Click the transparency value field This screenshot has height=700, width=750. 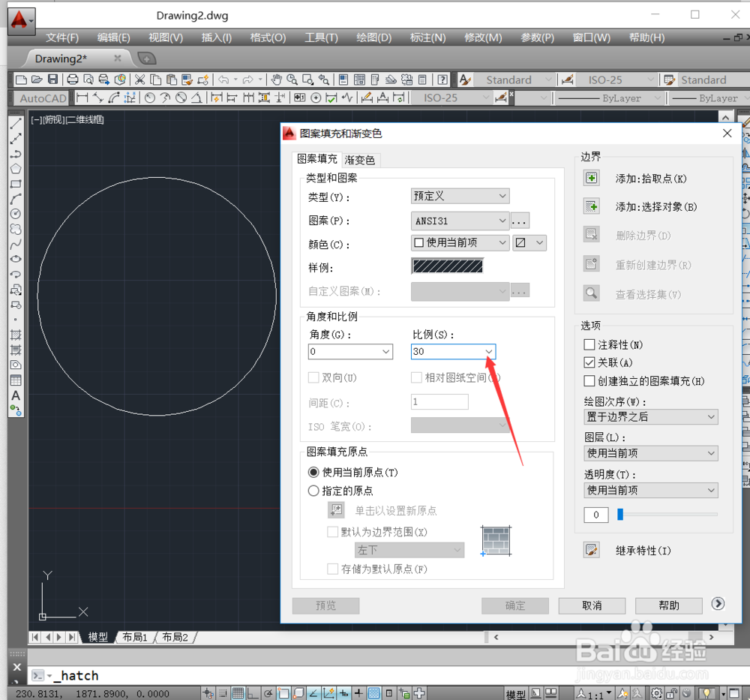click(x=596, y=515)
